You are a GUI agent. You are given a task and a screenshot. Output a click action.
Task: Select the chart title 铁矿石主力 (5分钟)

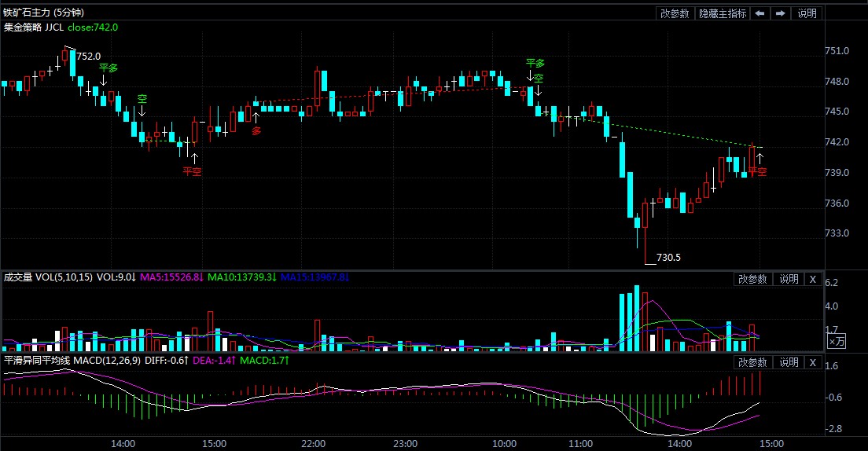point(44,12)
